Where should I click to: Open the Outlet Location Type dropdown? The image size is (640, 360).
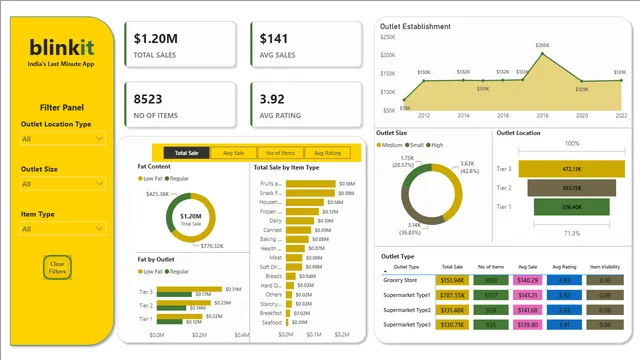pos(62,139)
